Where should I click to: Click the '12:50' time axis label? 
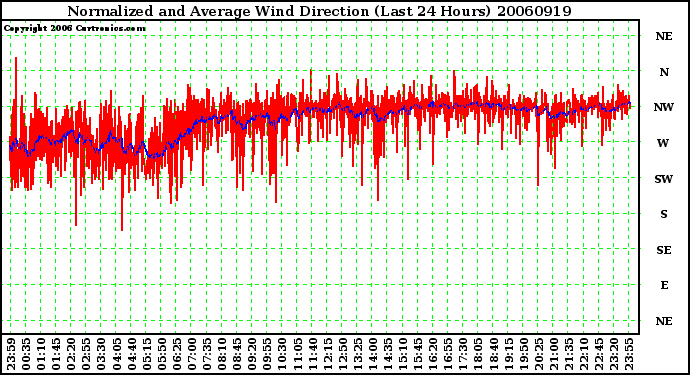pos(342,354)
